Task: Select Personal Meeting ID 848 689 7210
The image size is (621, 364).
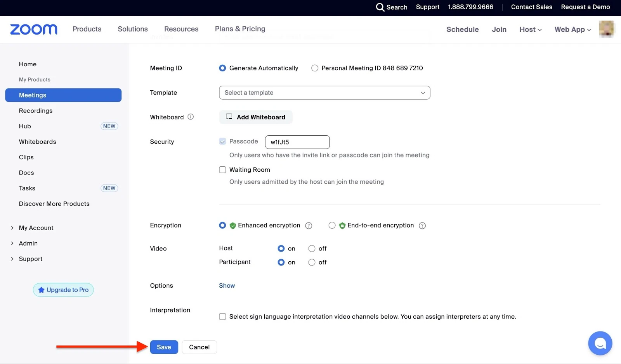Action: click(x=315, y=68)
